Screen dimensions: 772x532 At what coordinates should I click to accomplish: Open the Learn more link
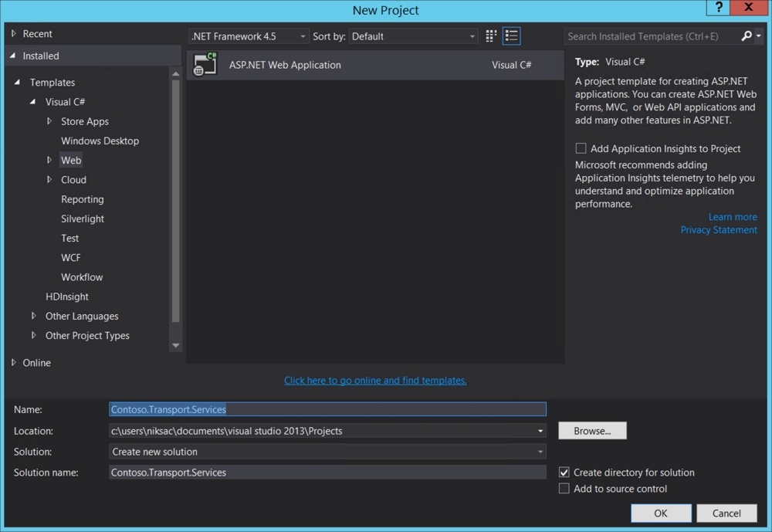(x=733, y=217)
